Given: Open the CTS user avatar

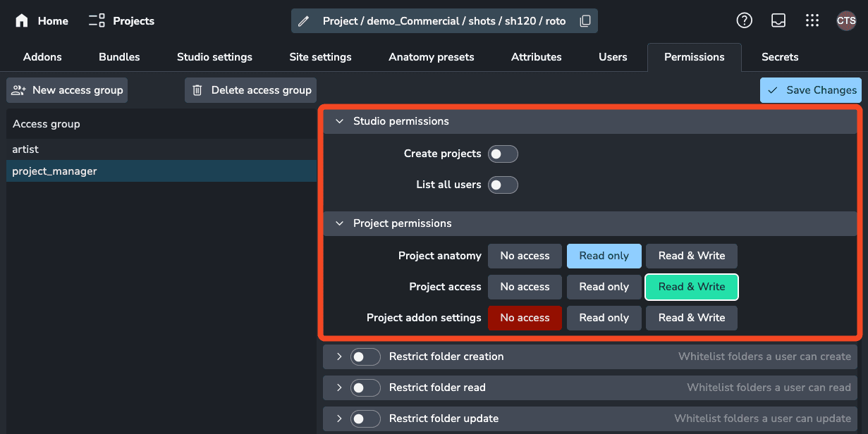Looking at the screenshot, I should click(x=845, y=20).
